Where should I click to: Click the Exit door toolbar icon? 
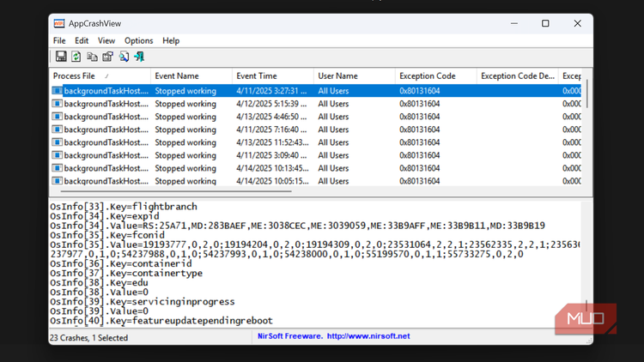(x=139, y=57)
